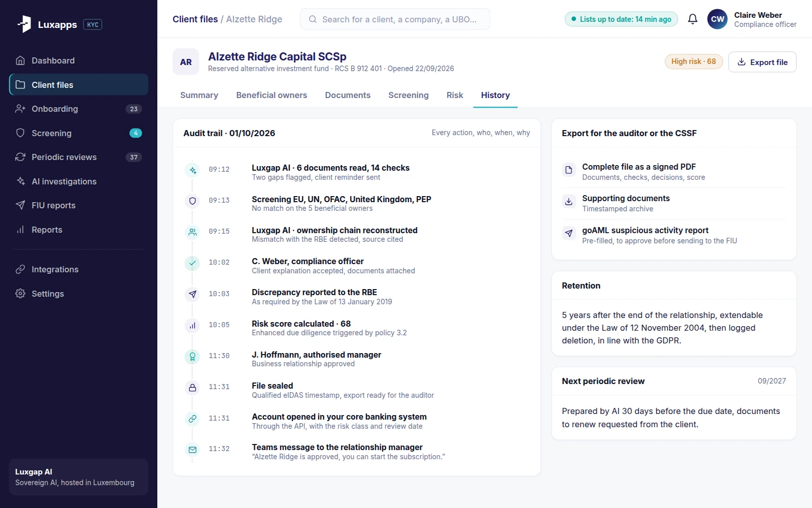The width and height of the screenshot is (812, 508).
Task: Click the link icon for Account opened entry
Action: pos(192,419)
